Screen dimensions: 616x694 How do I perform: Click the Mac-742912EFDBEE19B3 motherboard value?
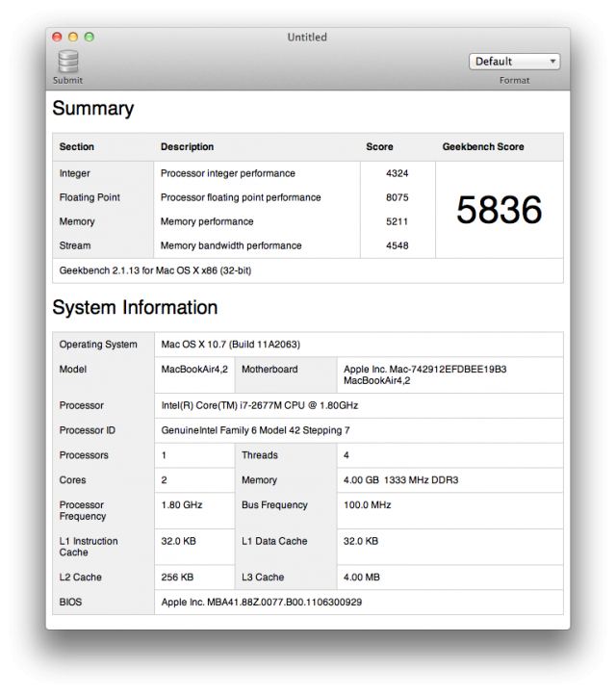coord(424,374)
